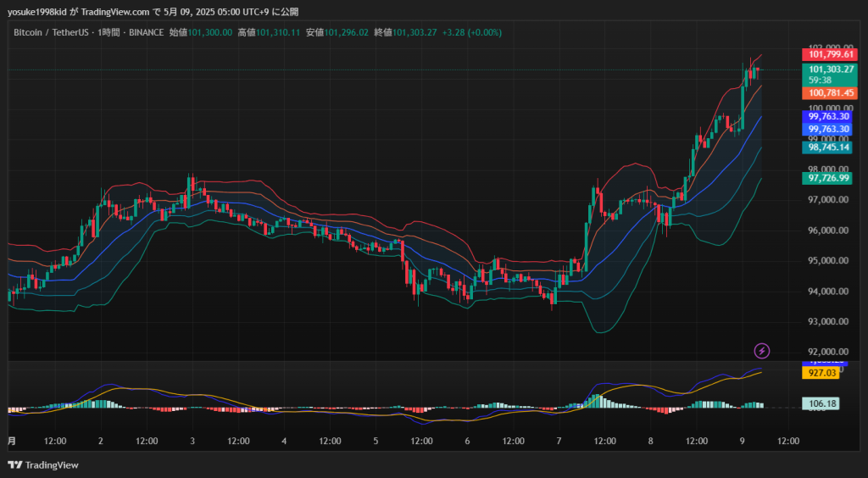Screen dimensions: 868x478
Task: Click the 106.18 histogram value label
Action: click(x=821, y=404)
